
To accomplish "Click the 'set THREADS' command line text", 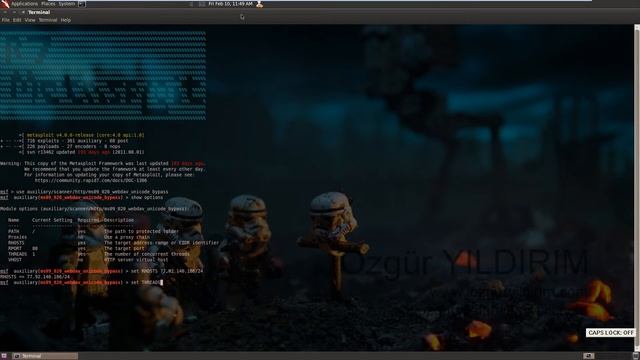I will click(146, 282).
